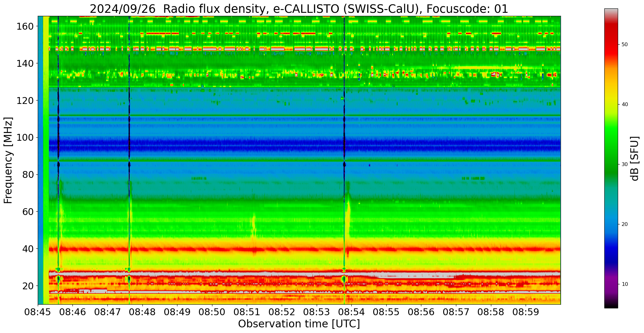Click the 60 MHz frequency tick label
This screenshot has width=644, height=333.
[28, 212]
